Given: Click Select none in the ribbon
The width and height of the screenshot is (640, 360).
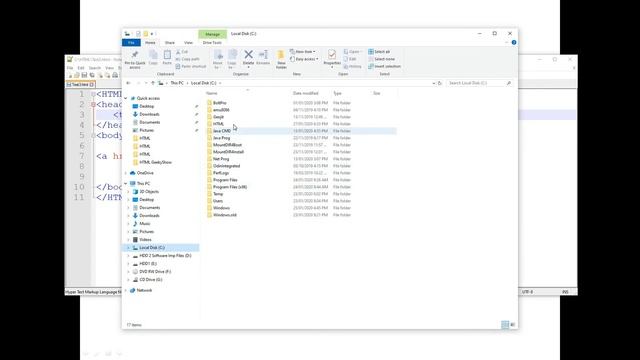Looking at the screenshot, I should pos(381,59).
